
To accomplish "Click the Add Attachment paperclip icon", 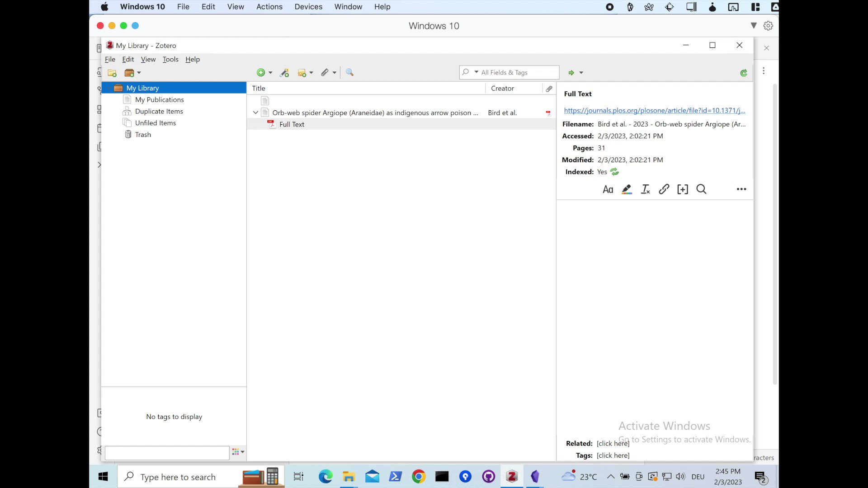I will pyautogui.click(x=325, y=72).
